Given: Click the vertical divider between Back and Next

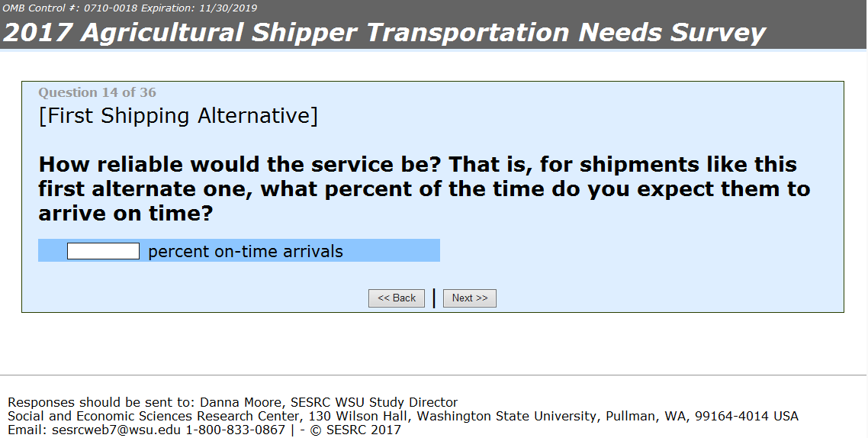Looking at the screenshot, I should tap(434, 298).
